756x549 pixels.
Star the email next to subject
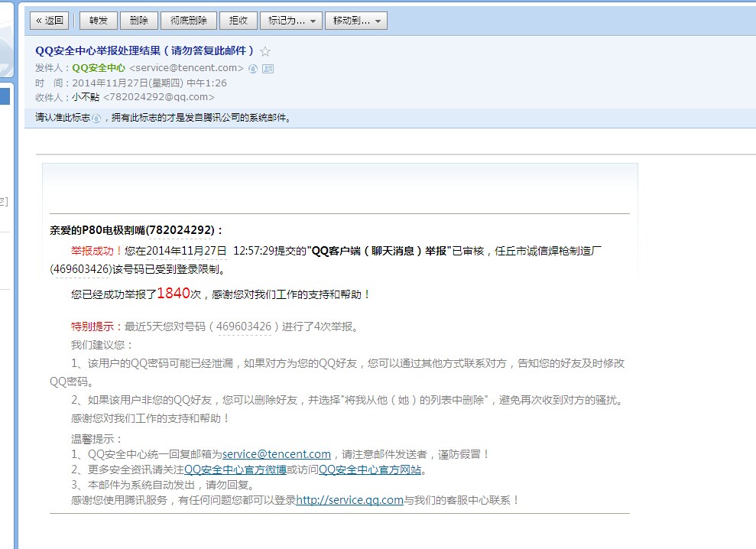point(265,51)
